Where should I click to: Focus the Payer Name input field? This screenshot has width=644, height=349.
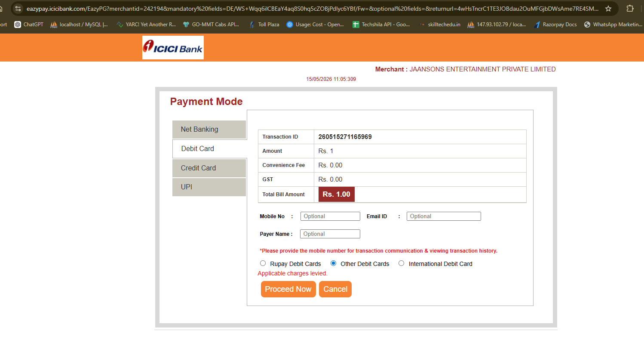[330, 234]
